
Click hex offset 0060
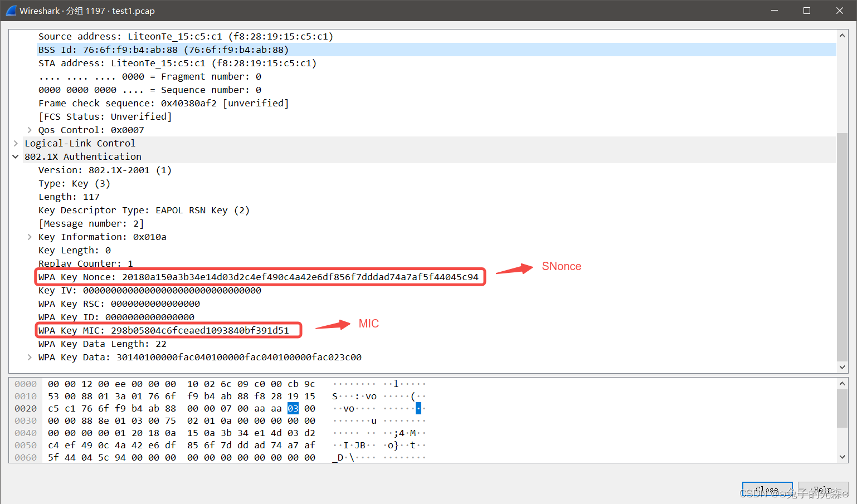tap(26, 457)
